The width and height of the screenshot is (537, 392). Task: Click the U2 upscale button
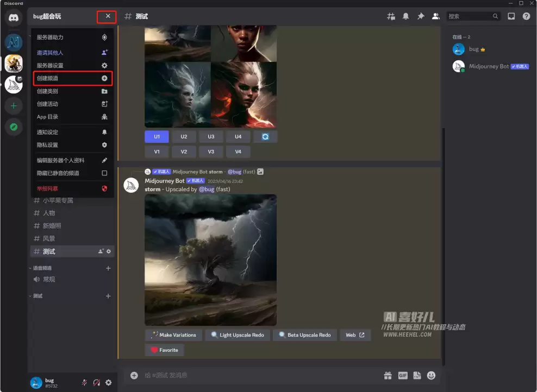coord(184,137)
